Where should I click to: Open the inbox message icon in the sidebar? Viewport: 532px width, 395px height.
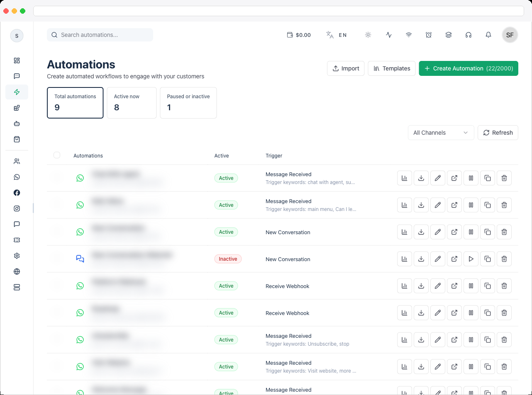(17, 76)
